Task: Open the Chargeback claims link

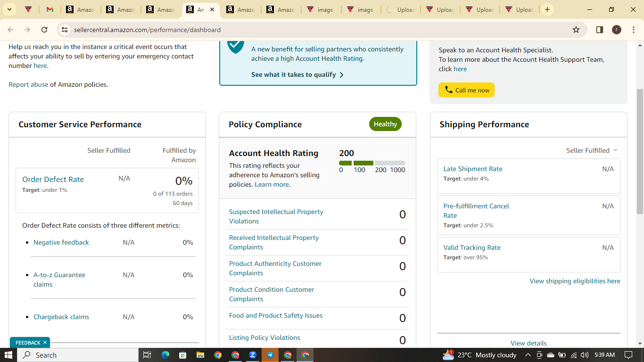Action: click(x=61, y=317)
